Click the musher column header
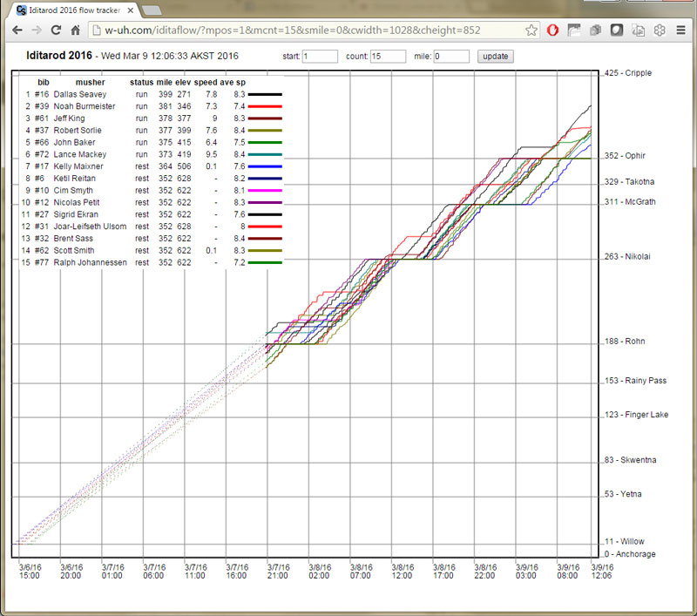 [x=91, y=82]
